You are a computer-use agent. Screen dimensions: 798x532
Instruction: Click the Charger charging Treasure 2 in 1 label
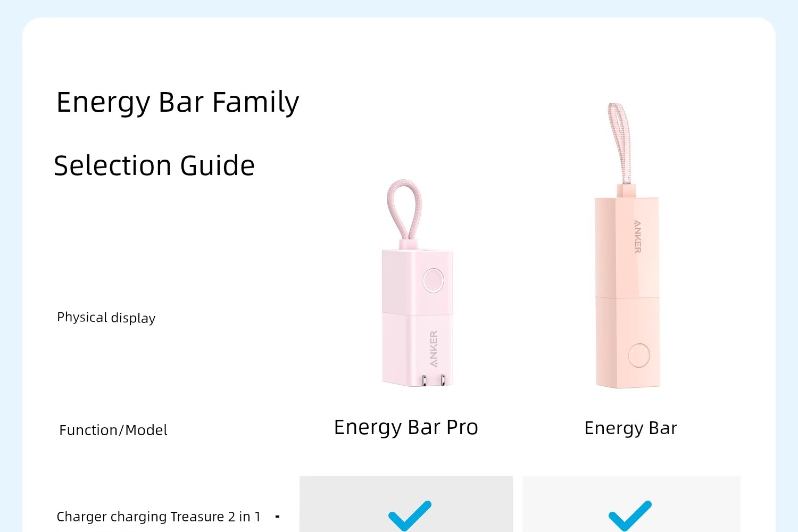click(x=159, y=517)
